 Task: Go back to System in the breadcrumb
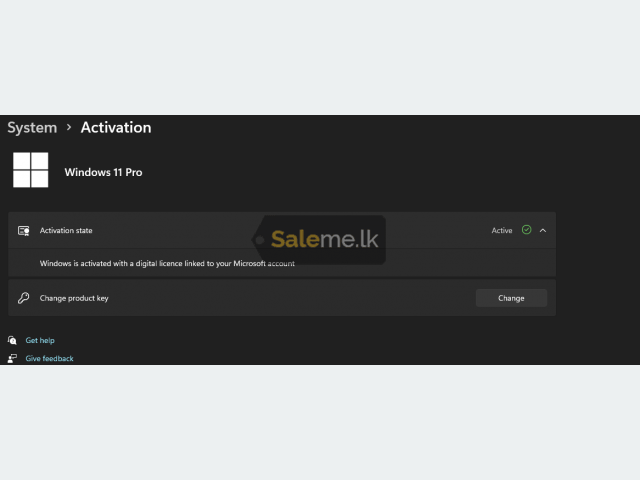tap(32, 128)
